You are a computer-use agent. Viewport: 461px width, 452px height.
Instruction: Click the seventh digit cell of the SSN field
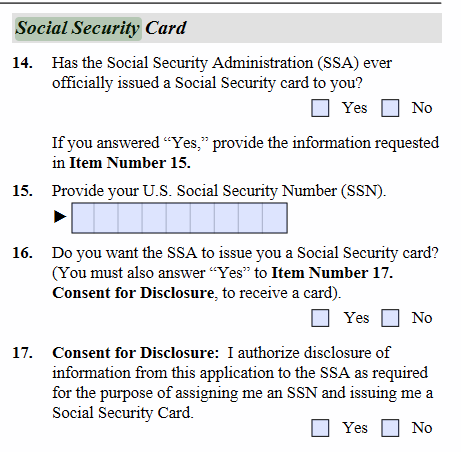[226, 218]
